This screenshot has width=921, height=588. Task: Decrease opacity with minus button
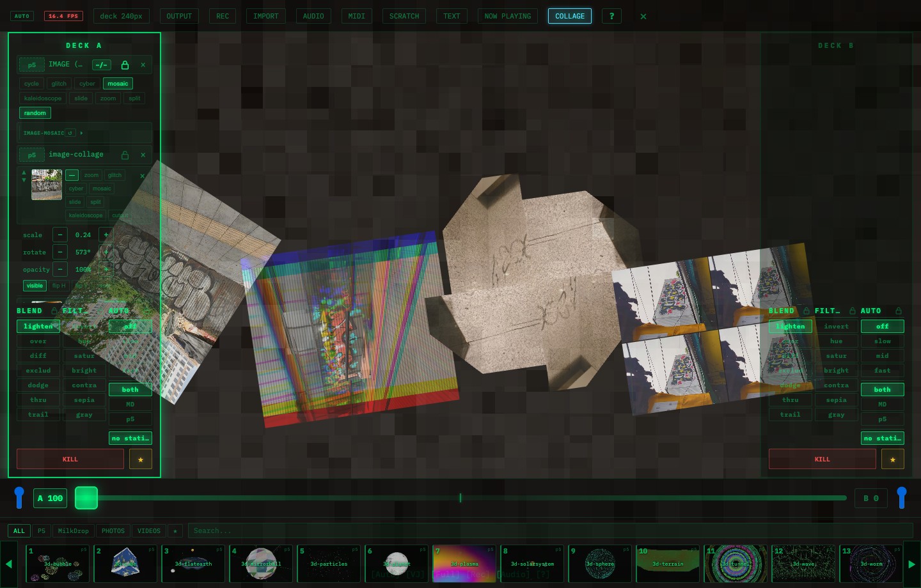(x=60, y=269)
